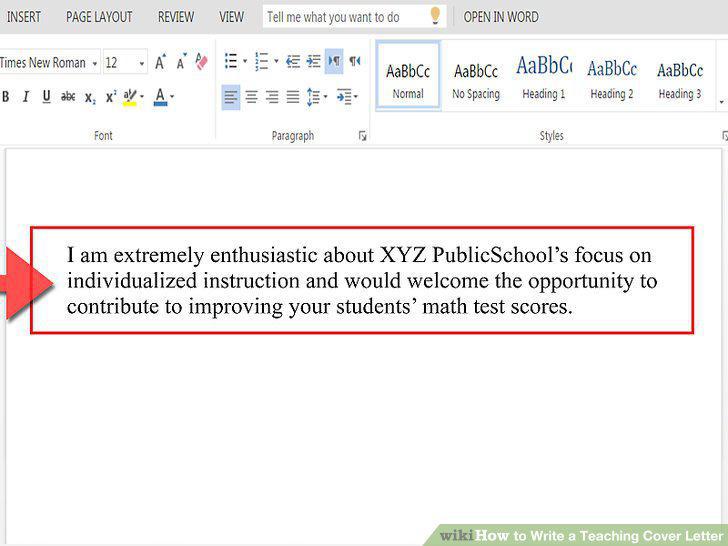Image resolution: width=728 pixels, height=546 pixels.
Task: Justify the paragraph text
Action: (292, 97)
